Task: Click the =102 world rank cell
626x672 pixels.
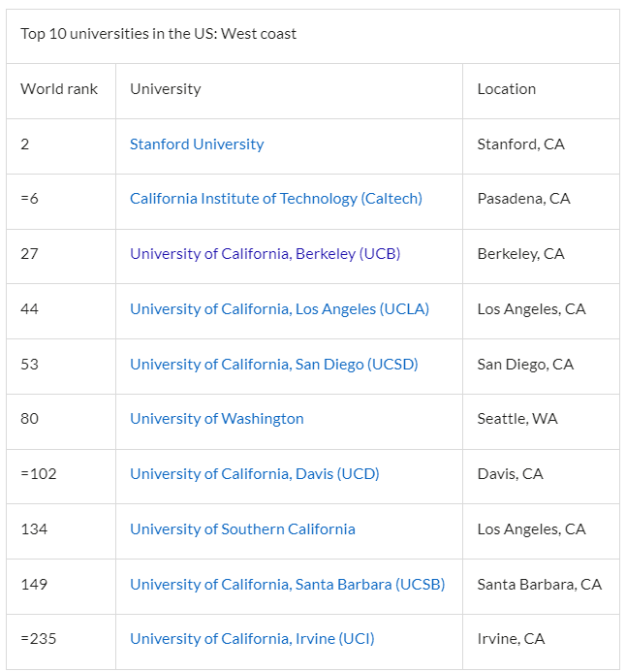Action: tap(61, 476)
